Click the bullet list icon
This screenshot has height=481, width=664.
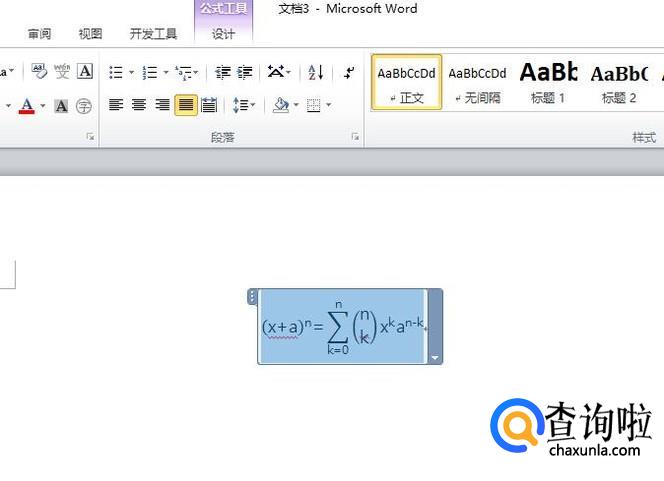coord(115,72)
